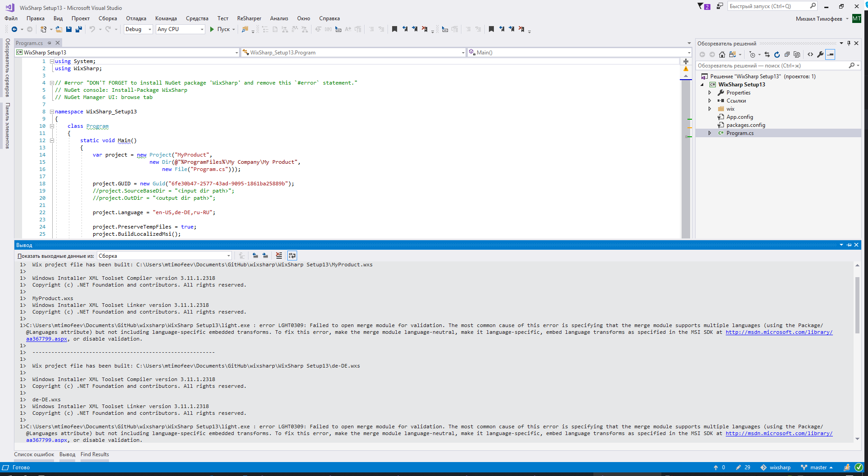
Task: Expand the Properties node in the tree
Action: click(710, 93)
